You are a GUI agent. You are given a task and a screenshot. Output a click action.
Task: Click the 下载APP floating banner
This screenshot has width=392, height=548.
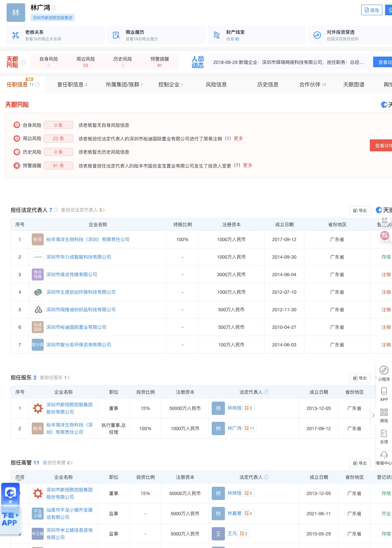tap(10, 509)
